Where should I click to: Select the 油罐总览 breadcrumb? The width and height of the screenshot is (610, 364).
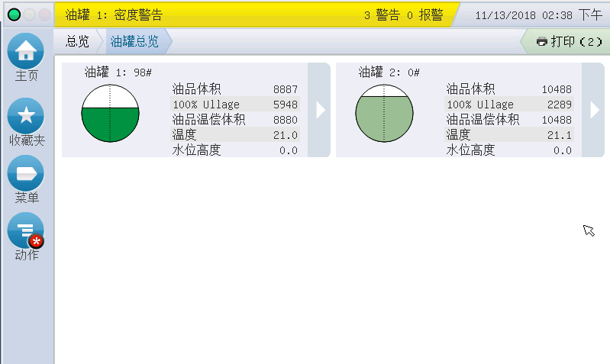tap(134, 41)
